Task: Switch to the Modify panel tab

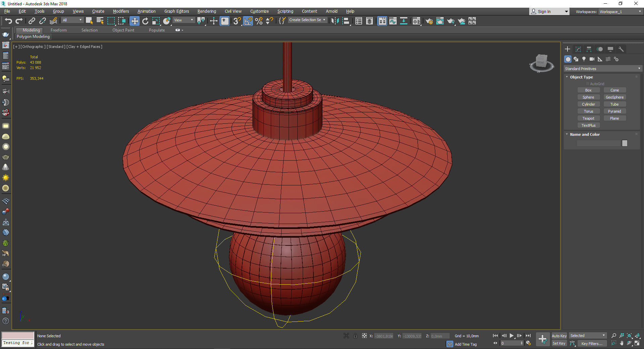Action: coord(578,49)
